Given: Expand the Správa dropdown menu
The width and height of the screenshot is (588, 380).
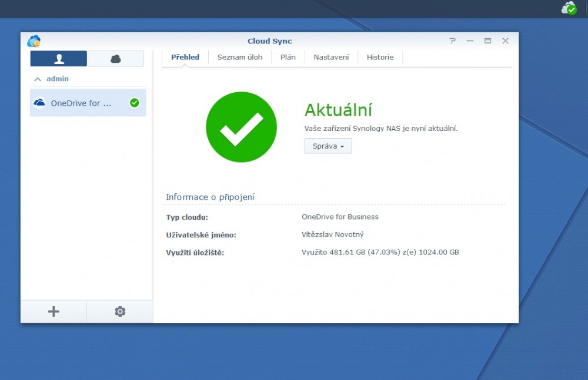Looking at the screenshot, I should click(328, 146).
